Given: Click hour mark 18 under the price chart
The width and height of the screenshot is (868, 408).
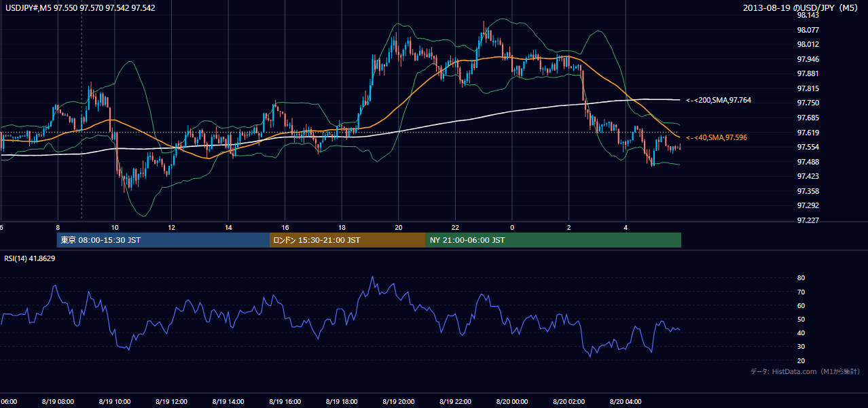Looking at the screenshot, I should click(342, 227).
